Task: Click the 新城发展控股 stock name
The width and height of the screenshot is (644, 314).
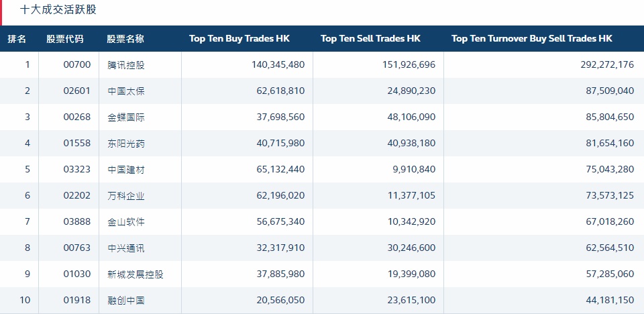Action: pos(135,274)
